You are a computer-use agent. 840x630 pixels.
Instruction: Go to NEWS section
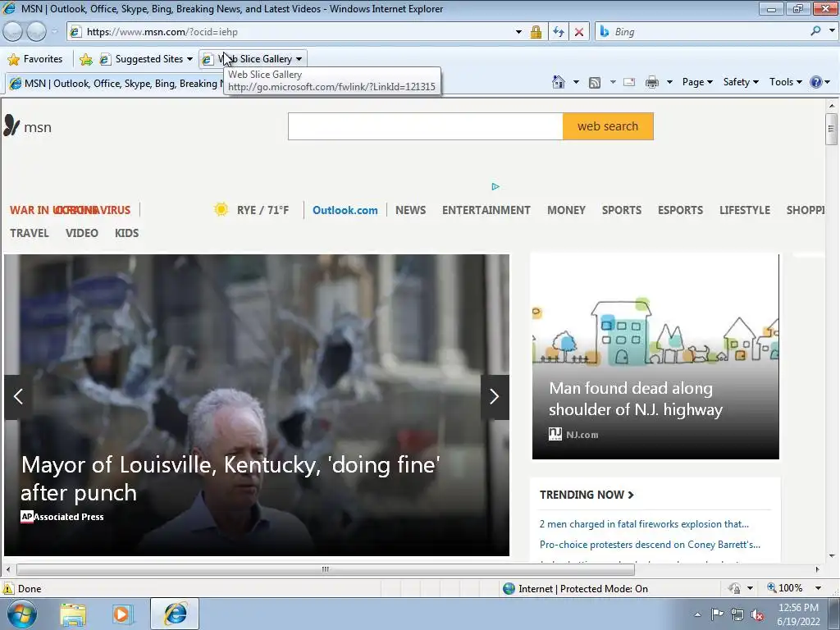tap(410, 210)
